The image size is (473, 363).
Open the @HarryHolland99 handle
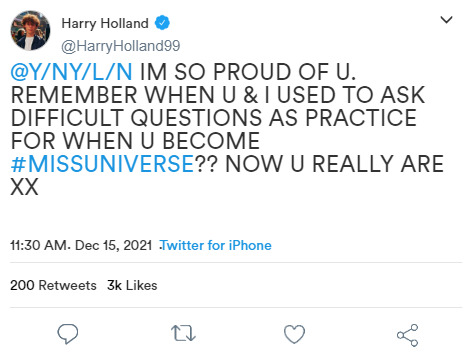[x=121, y=46]
